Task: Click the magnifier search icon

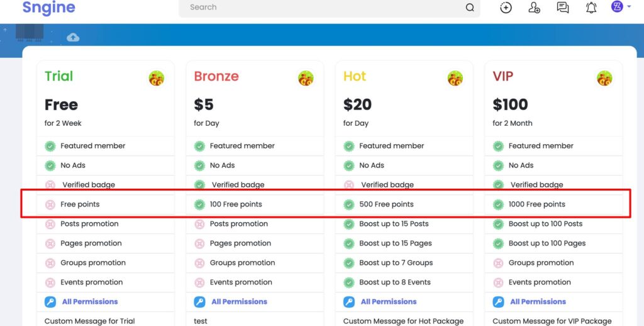Action: [x=470, y=8]
